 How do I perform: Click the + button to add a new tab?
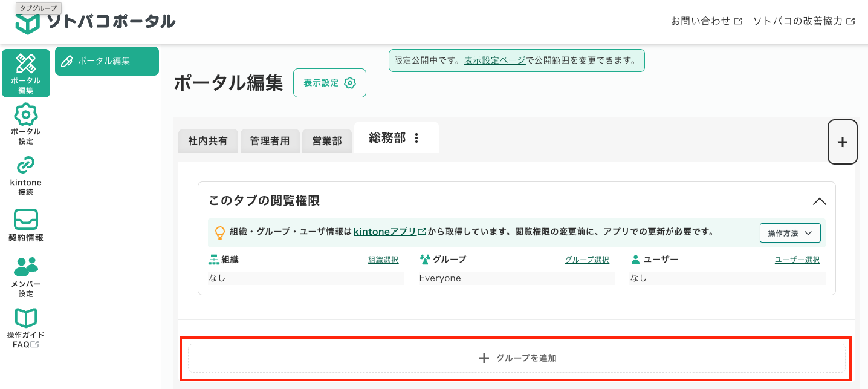tap(842, 142)
